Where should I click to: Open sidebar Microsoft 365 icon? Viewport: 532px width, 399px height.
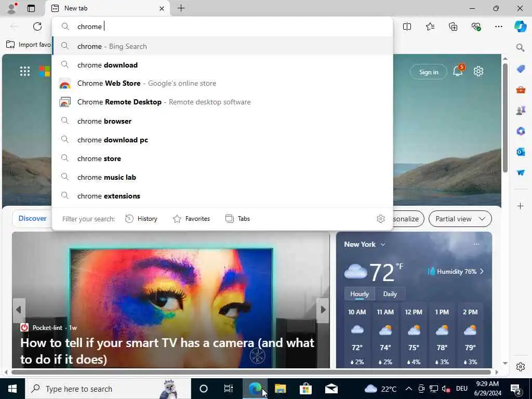pyautogui.click(x=521, y=131)
